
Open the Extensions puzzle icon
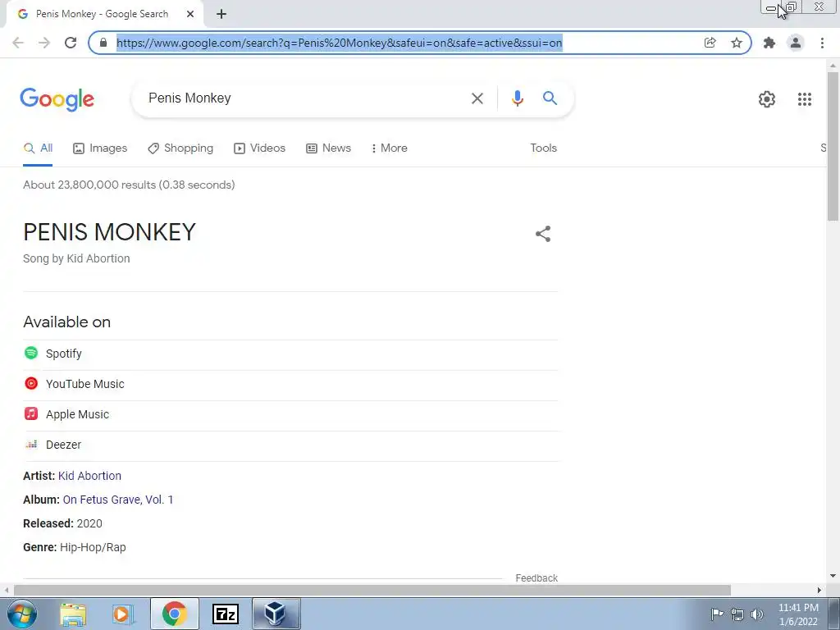tap(769, 43)
